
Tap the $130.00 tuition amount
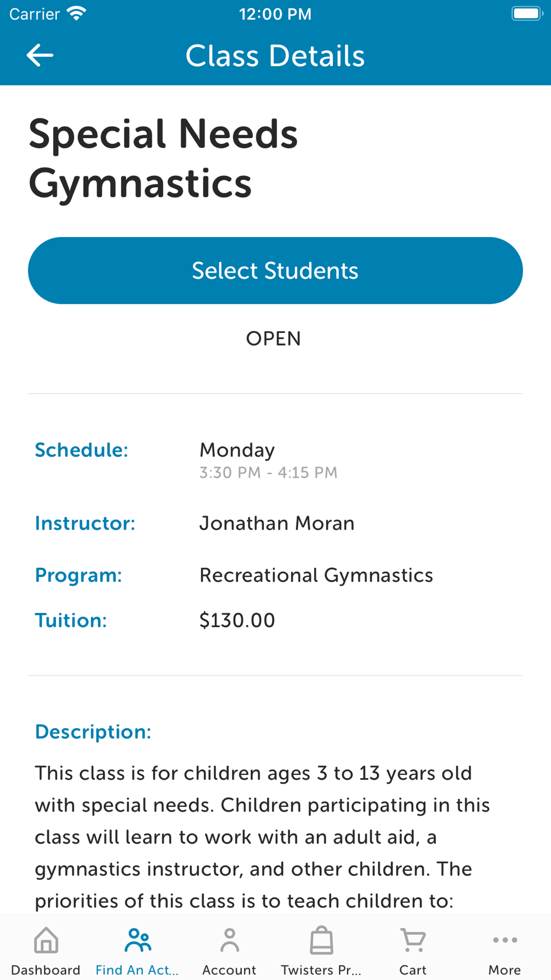[x=237, y=620]
